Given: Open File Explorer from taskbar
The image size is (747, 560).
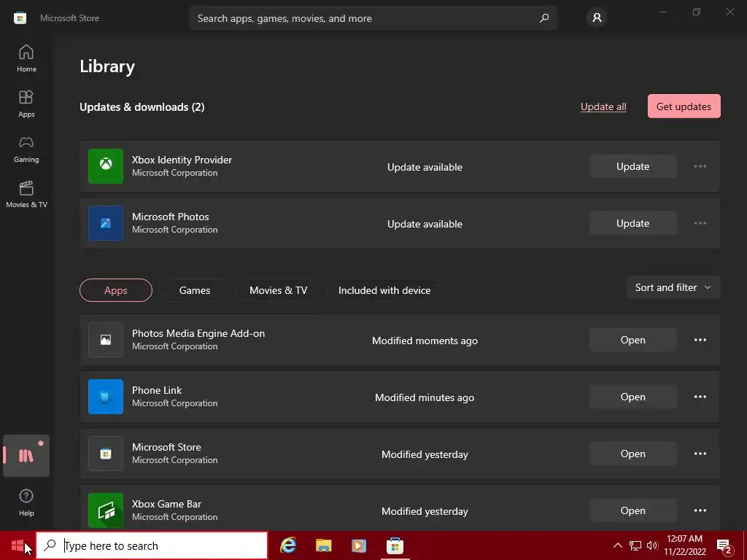Looking at the screenshot, I should tap(323, 545).
